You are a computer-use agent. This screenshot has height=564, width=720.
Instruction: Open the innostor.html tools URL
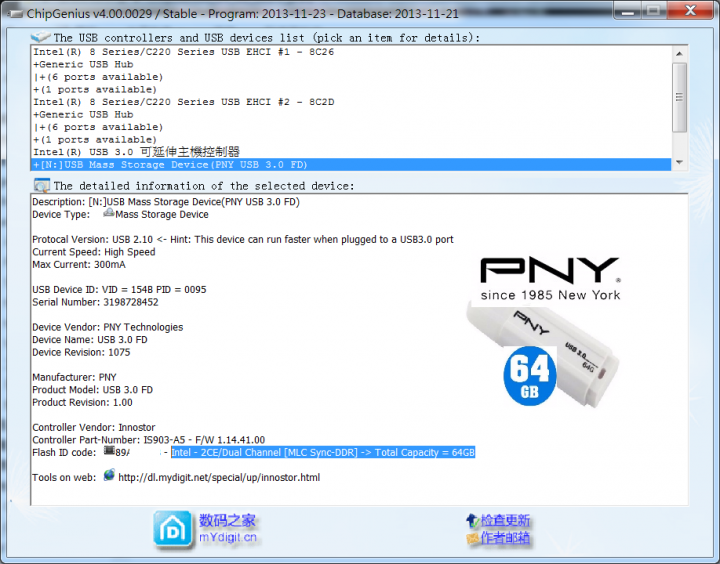219,478
